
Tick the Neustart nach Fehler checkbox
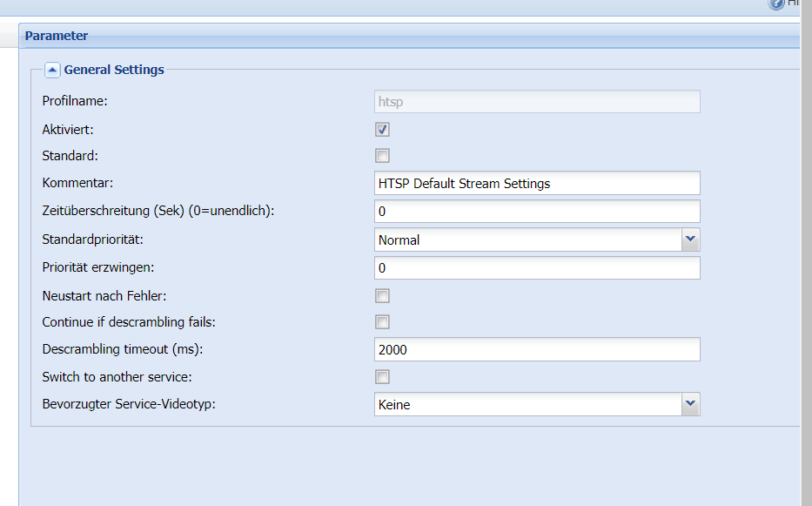382,296
